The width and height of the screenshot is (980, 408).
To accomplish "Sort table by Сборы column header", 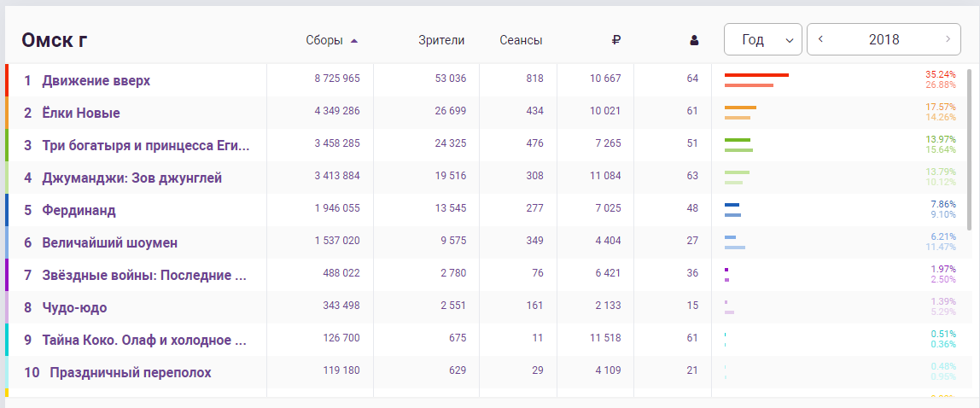I will [x=324, y=41].
